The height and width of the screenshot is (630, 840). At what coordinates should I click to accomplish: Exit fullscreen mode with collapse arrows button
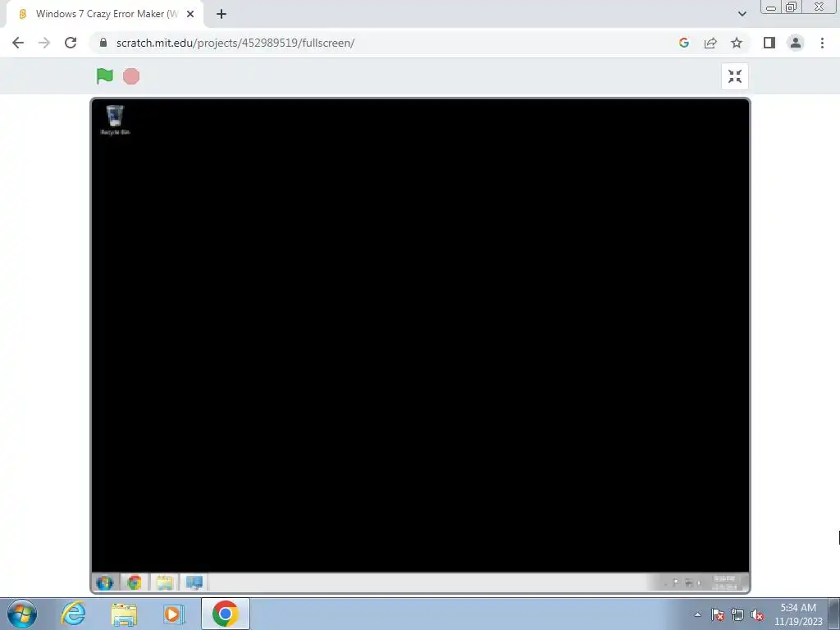pyautogui.click(x=735, y=76)
